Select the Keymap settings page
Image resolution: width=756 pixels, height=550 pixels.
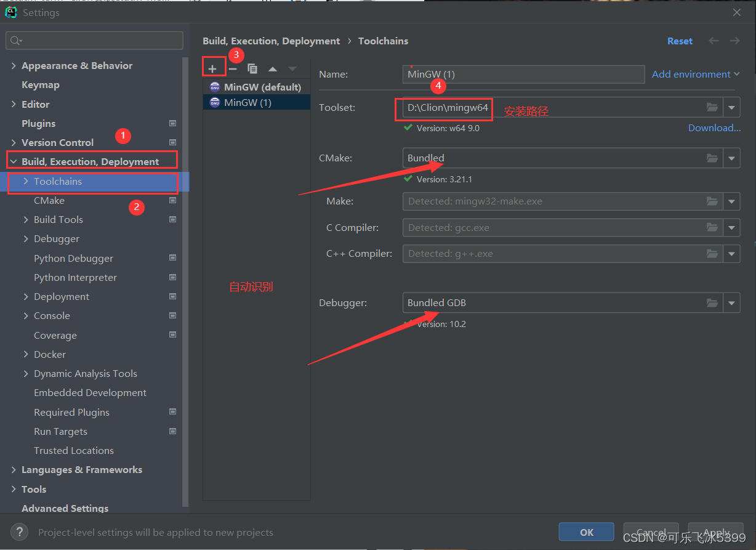pos(41,85)
